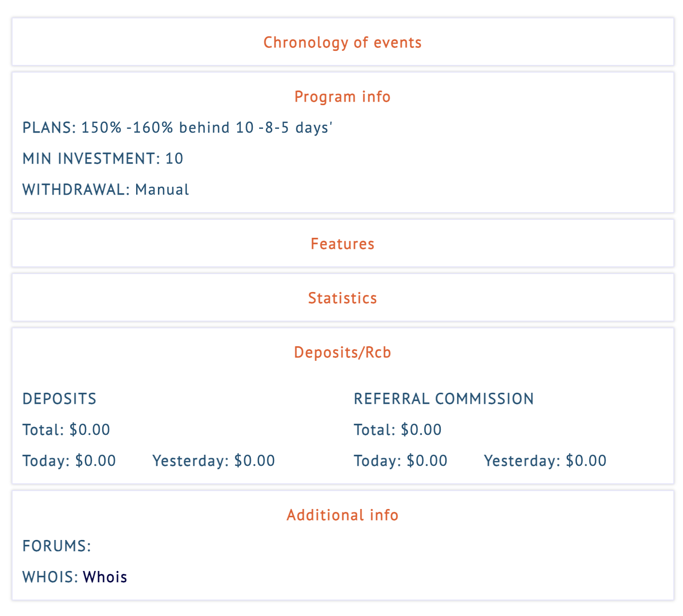
Task: Click the WITHDRAWAL Manual entry
Action: pos(162,190)
